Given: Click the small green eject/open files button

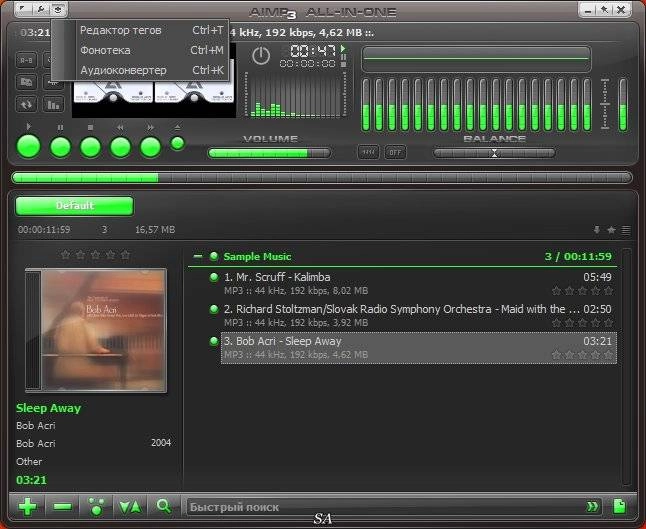Looking at the screenshot, I should 178,143.
